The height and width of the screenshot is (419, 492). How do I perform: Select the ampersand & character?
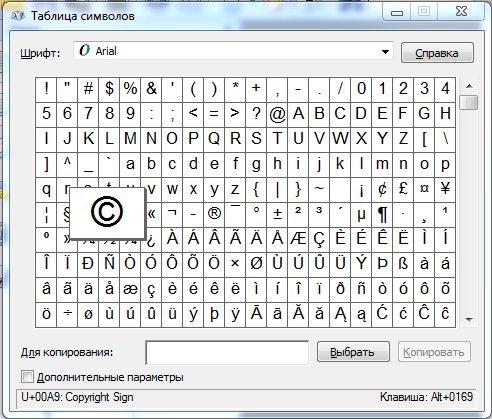tap(151, 89)
